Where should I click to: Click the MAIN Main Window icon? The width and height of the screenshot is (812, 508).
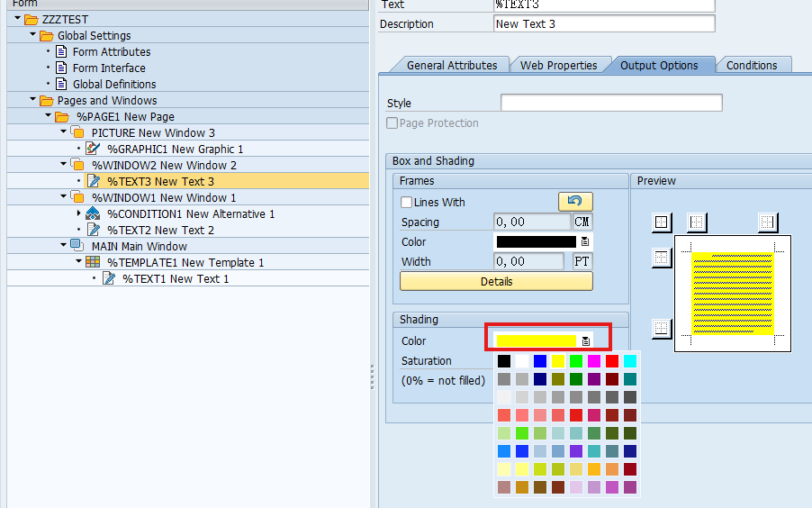click(x=77, y=245)
